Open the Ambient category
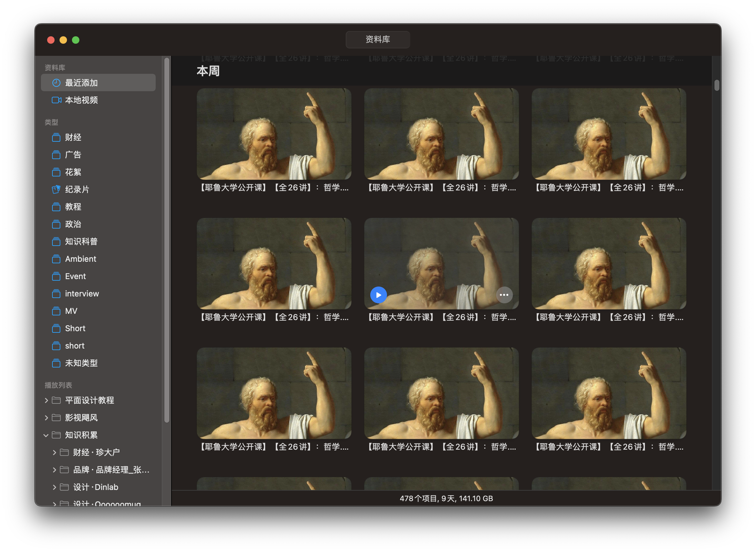756x552 pixels. 80,259
